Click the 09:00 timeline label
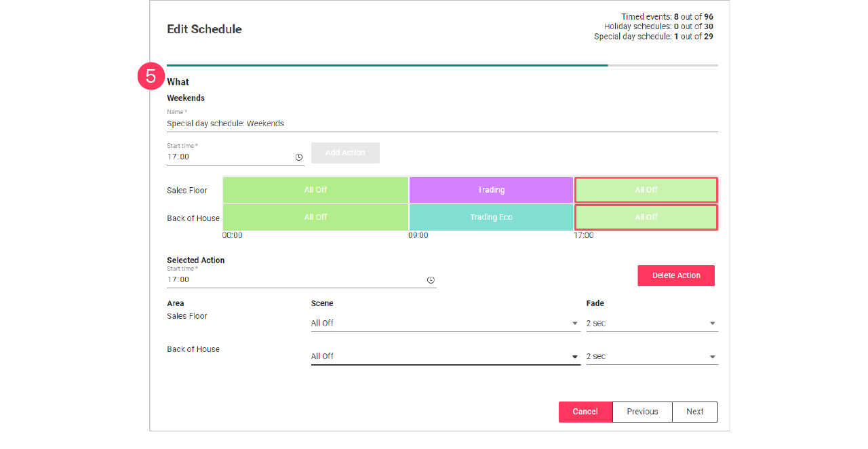 tap(418, 235)
